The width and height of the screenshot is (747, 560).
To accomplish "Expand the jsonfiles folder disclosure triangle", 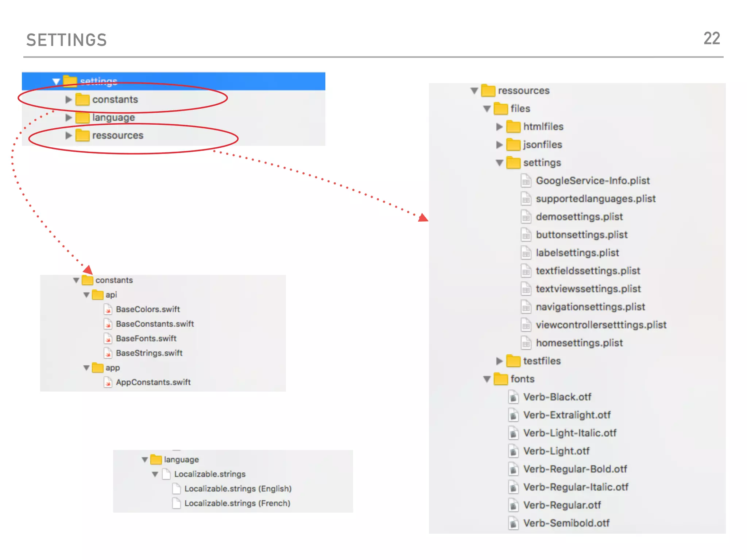I will click(x=499, y=145).
